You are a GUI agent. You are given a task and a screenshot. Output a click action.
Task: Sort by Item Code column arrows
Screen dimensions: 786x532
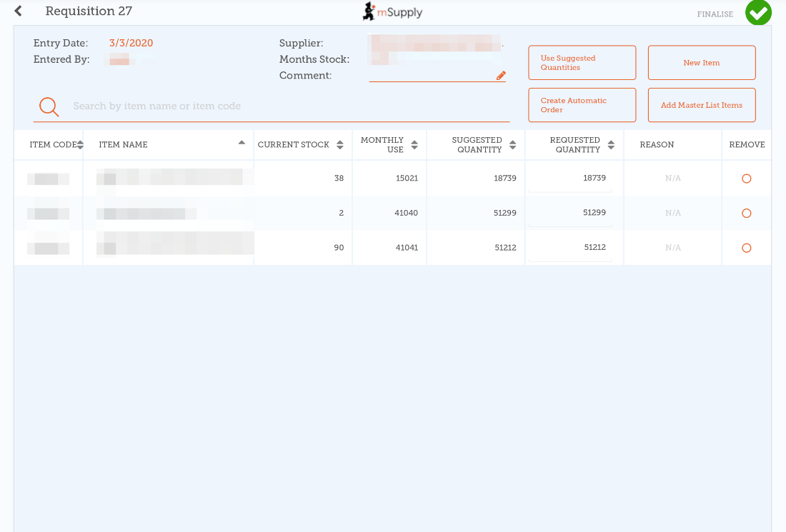click(x=80, y=145)
